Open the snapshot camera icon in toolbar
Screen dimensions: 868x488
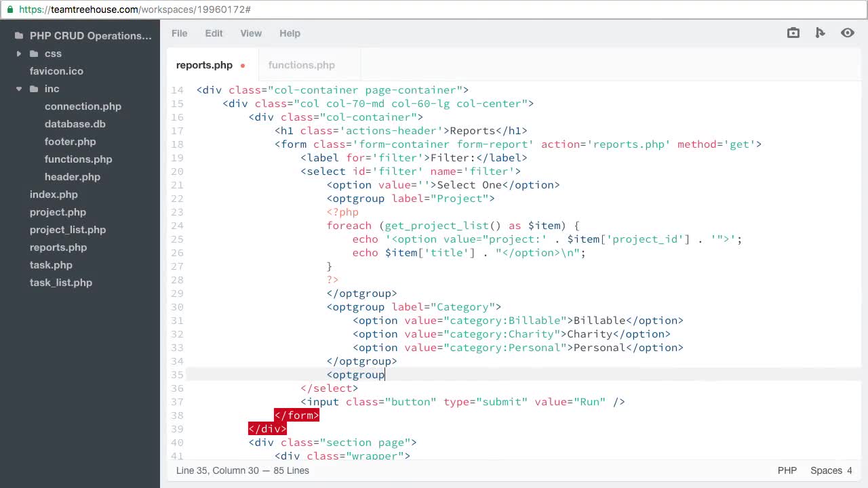click(793, 33)
